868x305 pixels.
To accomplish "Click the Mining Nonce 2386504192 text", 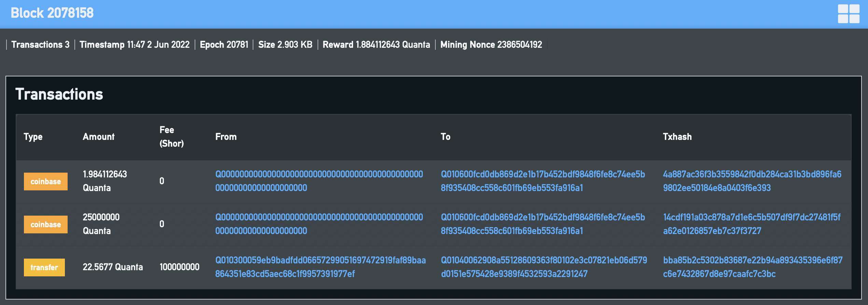I will click(x=491, y=45).
